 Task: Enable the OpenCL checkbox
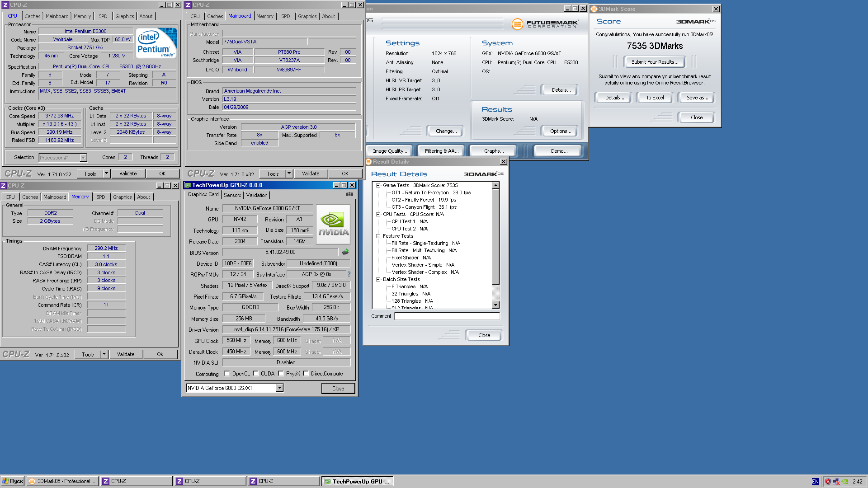click(x=227, y=374)
